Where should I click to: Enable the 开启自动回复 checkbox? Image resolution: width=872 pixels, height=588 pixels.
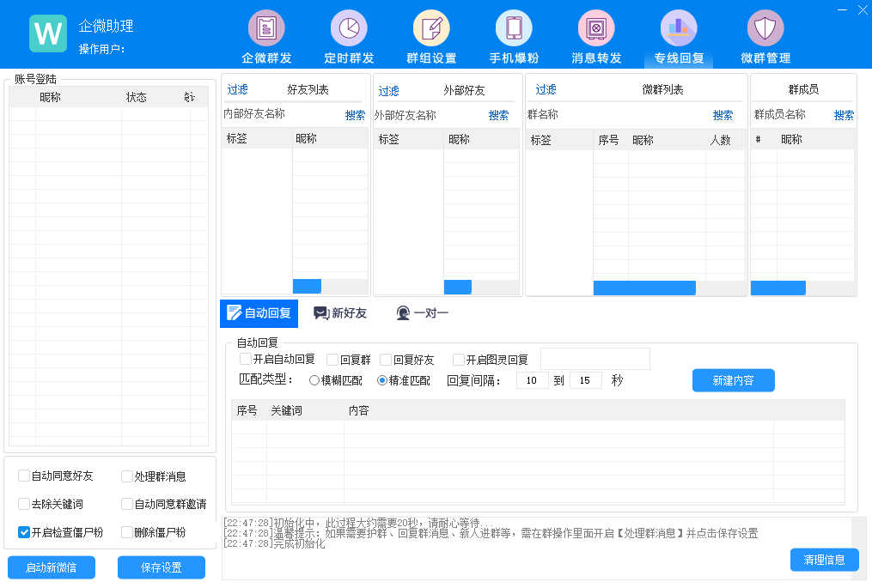coord(246,360)
